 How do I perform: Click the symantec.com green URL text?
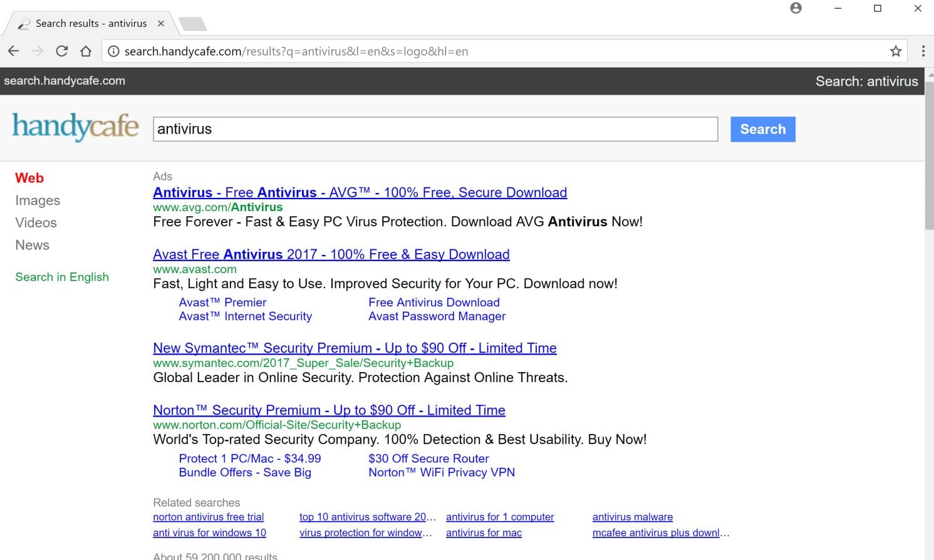click(x=303, y=363)
